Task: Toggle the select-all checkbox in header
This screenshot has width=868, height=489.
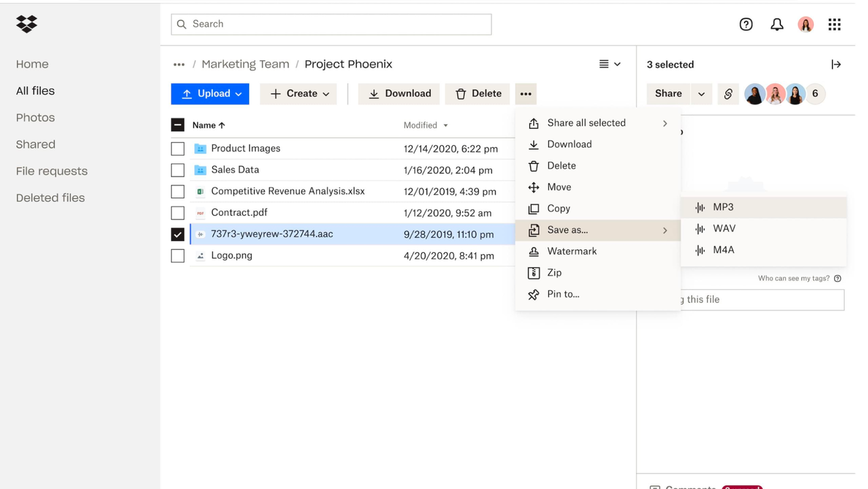Action: (x=178, y=125)
